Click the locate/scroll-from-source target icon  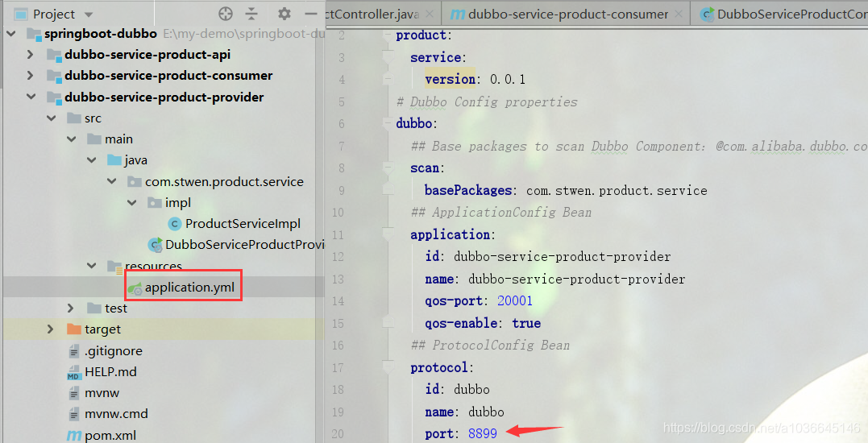tap(226, 14)
